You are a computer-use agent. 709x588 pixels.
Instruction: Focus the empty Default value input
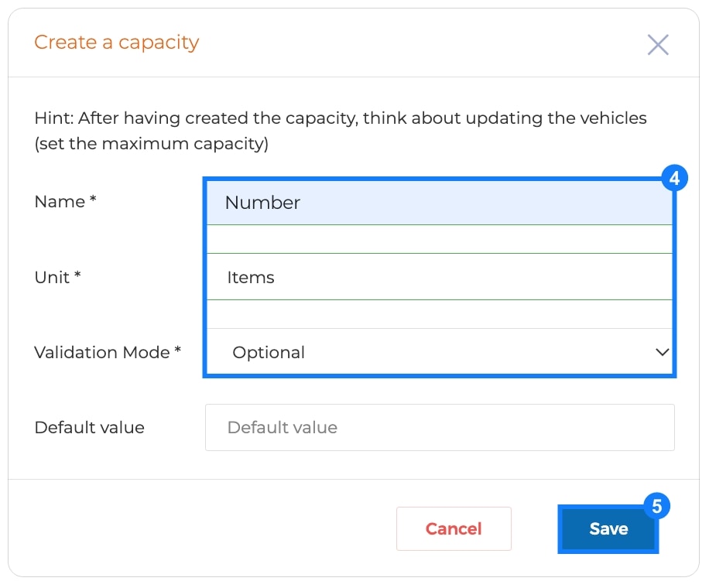pos(440,427)
